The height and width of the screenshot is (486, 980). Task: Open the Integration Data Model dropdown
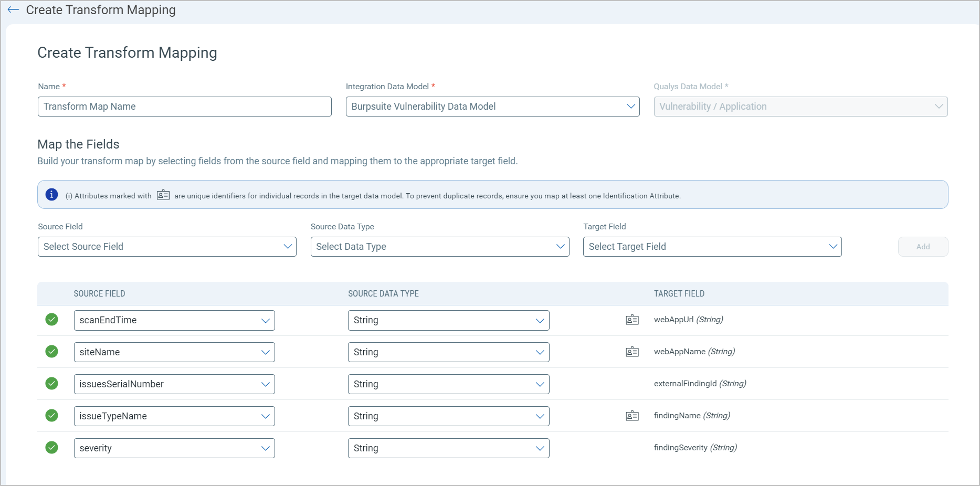coord(492,107)
